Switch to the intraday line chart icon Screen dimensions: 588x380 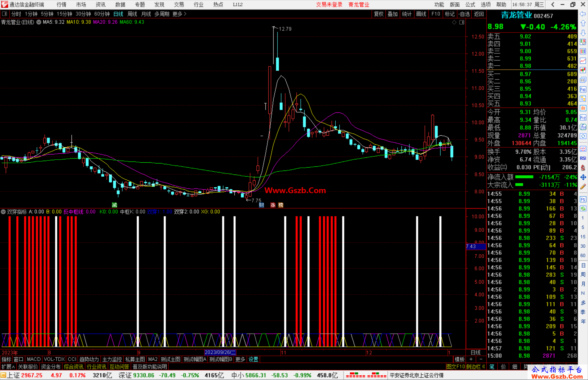tap(583, 61)
